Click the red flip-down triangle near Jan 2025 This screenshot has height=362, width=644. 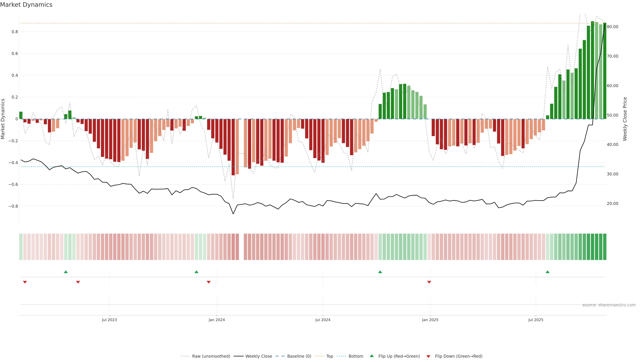point(429,282)
